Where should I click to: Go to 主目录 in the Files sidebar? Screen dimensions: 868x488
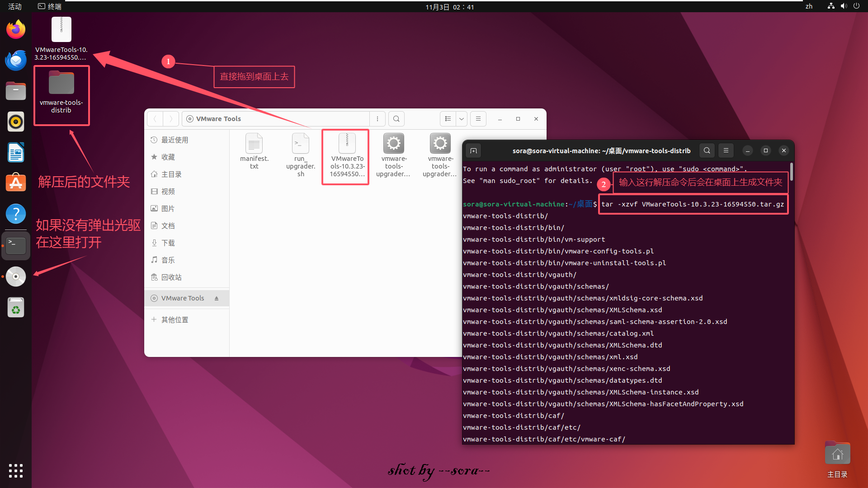click(x=187, y=174)
